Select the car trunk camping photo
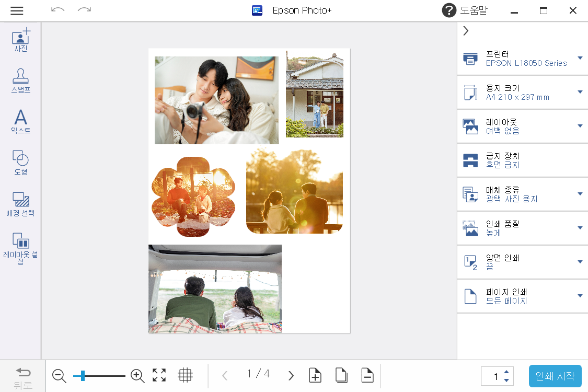Screen dimensions: 588x392 [215, 289]
